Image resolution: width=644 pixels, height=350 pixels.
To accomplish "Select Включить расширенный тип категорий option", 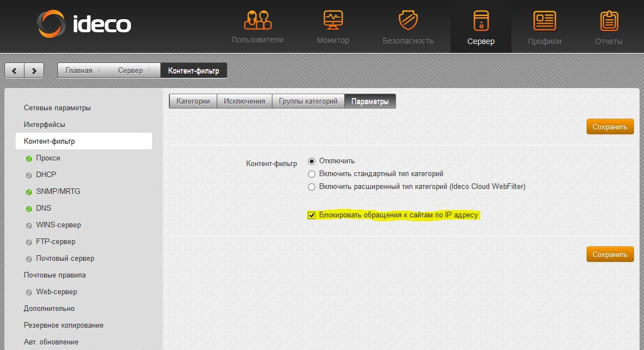I will pyautogui.click(x=312, y=187).
